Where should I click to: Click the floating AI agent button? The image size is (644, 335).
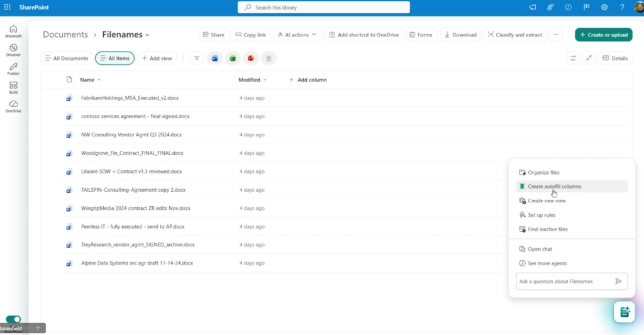click(x=624, y=312)
